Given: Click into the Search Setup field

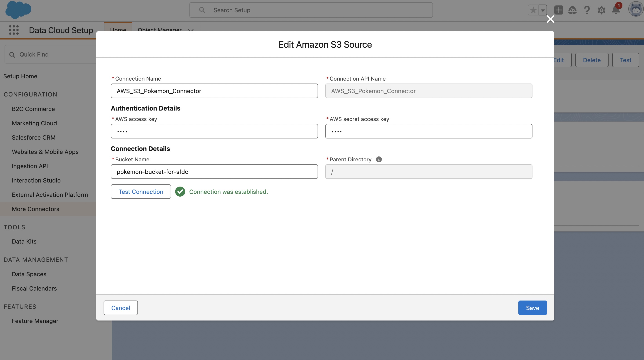Looking at the screenshot, I should [311, 10].
